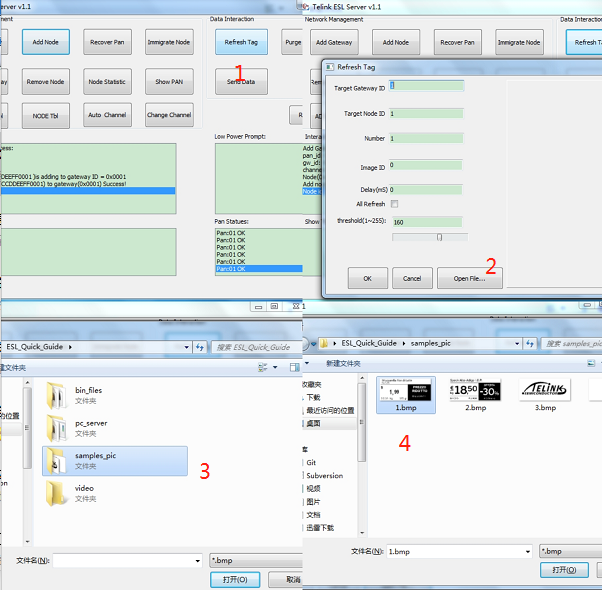Screen dimensions: 602x590
Task: Select 视频 library in navigation pane
Action: (x=313, y=489)
